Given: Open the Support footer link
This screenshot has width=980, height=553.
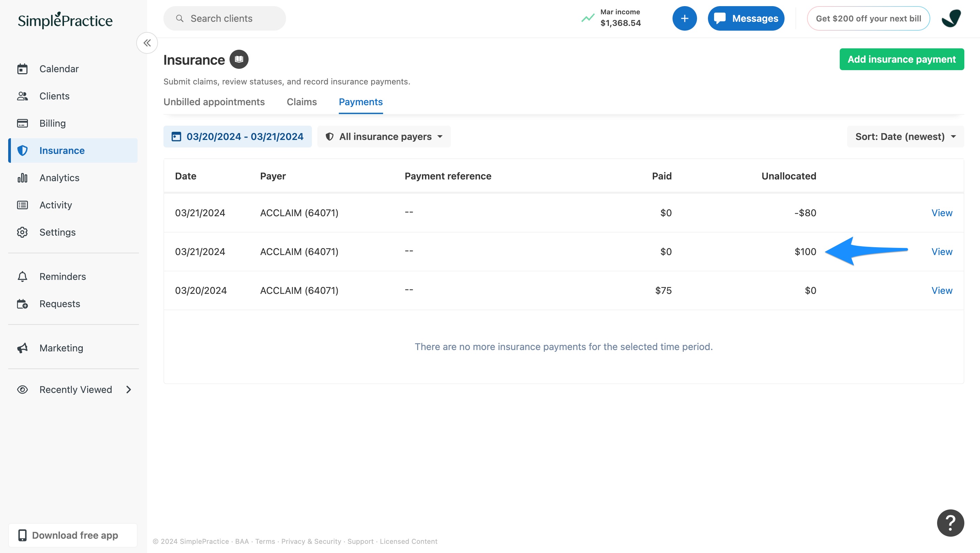Looking at the screenshot, I should 360,541.
